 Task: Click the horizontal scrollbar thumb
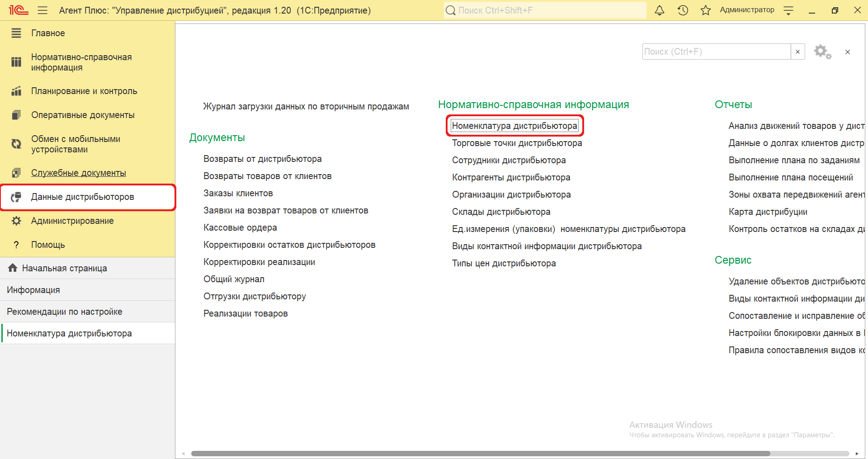(x=480, y=454)
